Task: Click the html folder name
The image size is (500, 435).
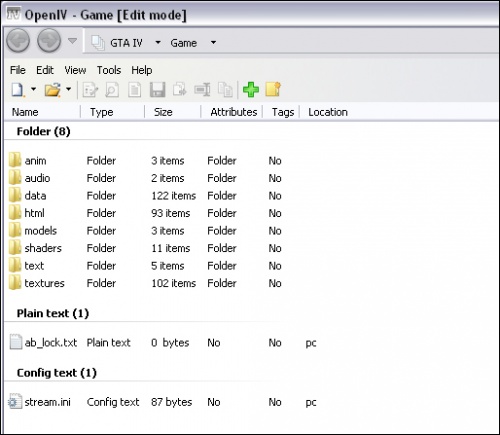Action: coord(34,213)
